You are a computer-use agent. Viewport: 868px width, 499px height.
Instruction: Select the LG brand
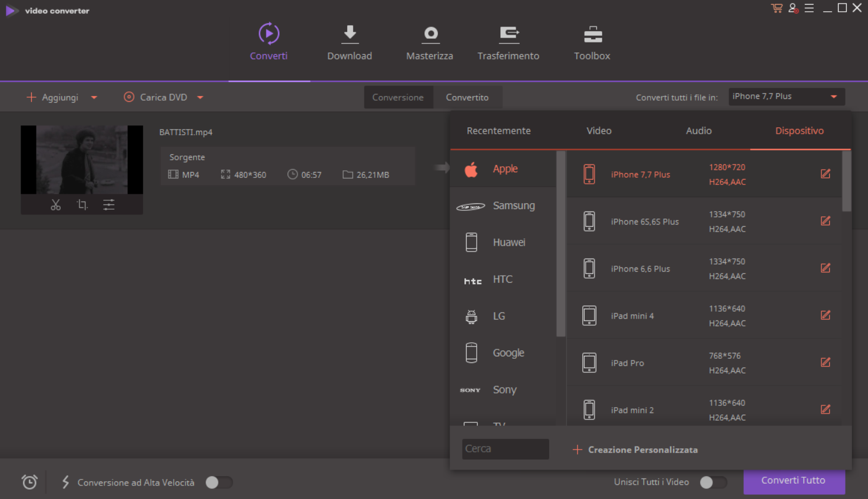[x=503, y=316]
